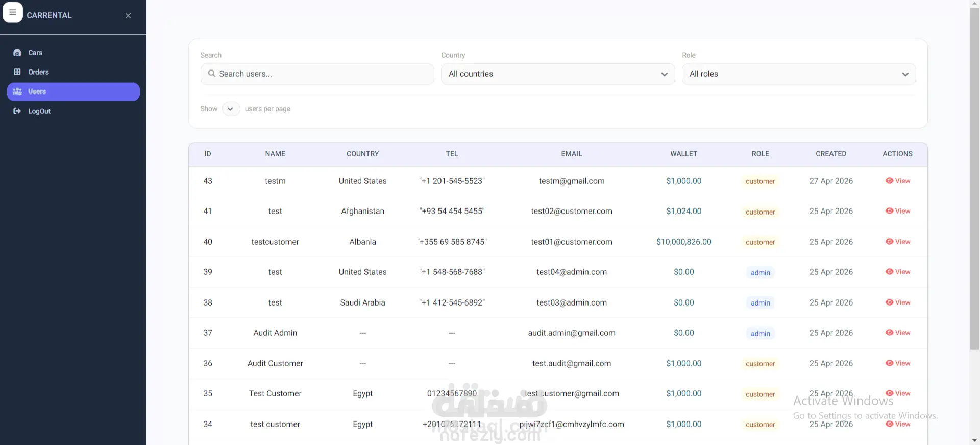Click email test.audit@gmail.com

coord(572,363)
